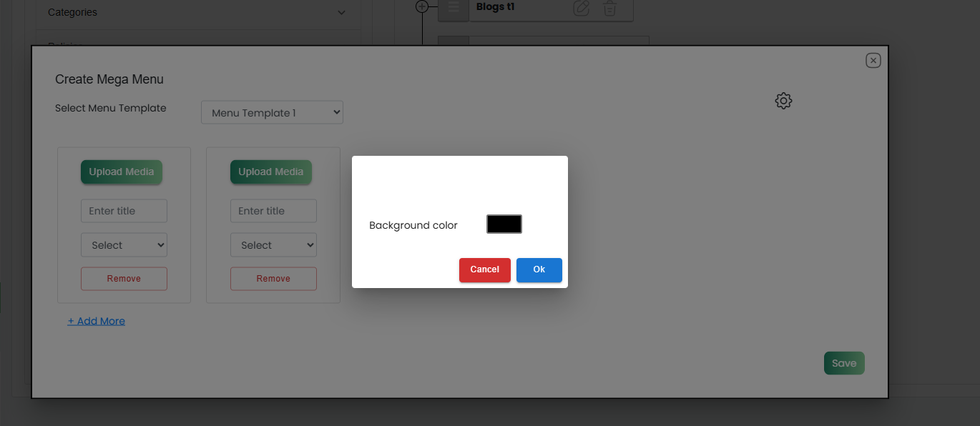980x426 pixels.
Task: Remove the first media card
Action: (124, 279)
